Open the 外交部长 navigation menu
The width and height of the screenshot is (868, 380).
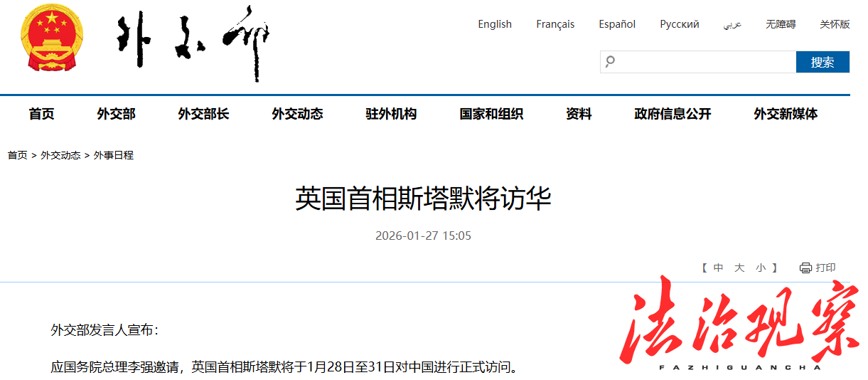[x=203, y=114]
